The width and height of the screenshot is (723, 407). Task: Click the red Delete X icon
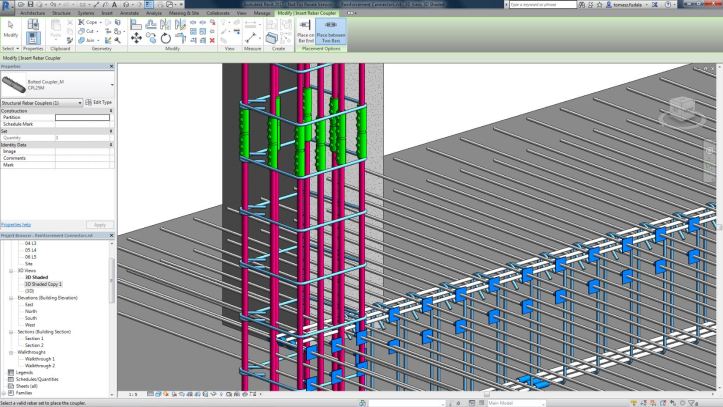[x=212, y=41]
